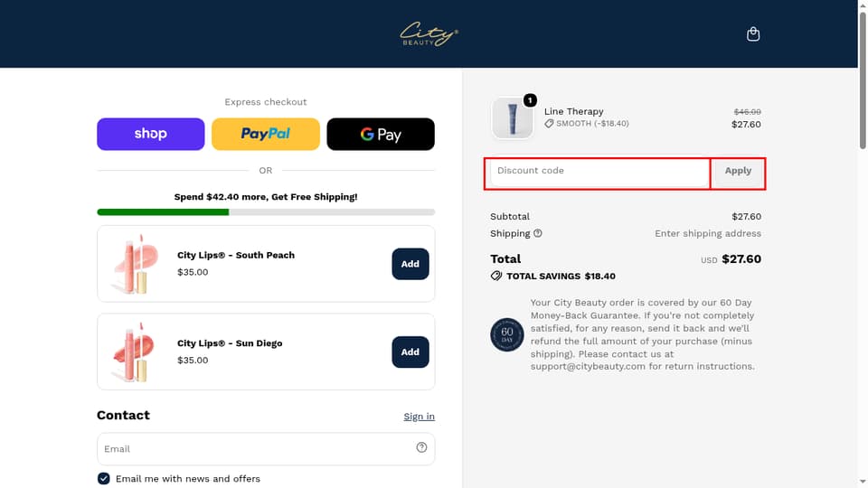
Task: Uncheck Email me with news and offers
Action: point(103,479)
